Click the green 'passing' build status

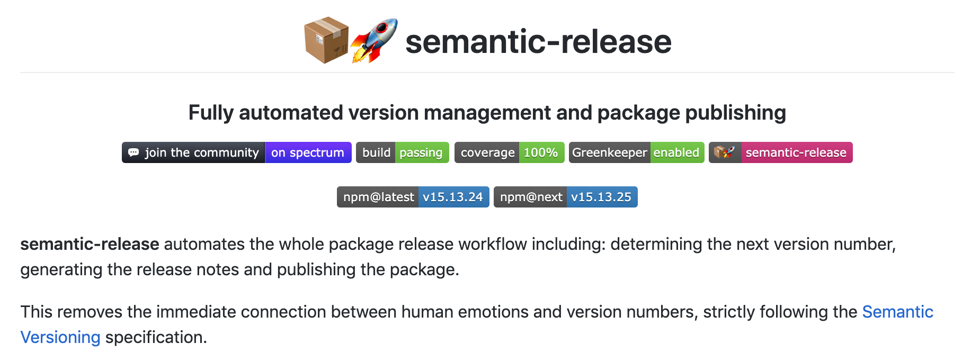421,152
